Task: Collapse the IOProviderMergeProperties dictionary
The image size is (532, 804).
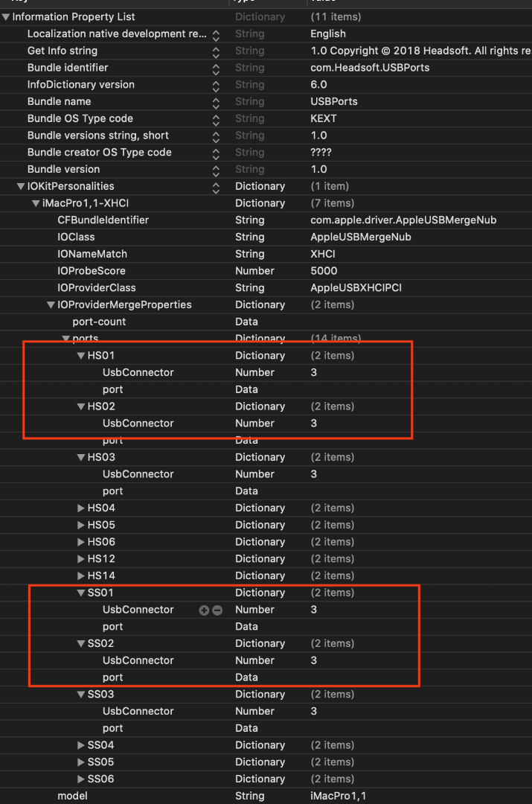Action: [x=51, y=305]
